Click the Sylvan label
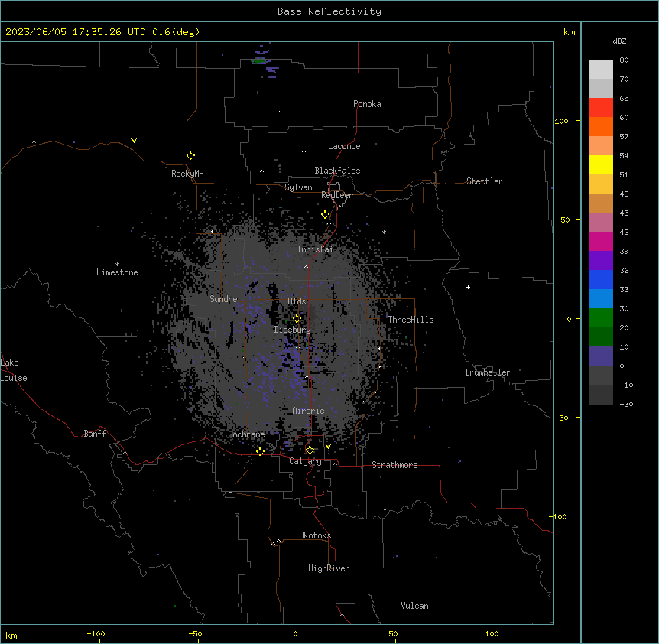Image resolution: width=659 pixels, height=644 pixels. tap(298, 187)
